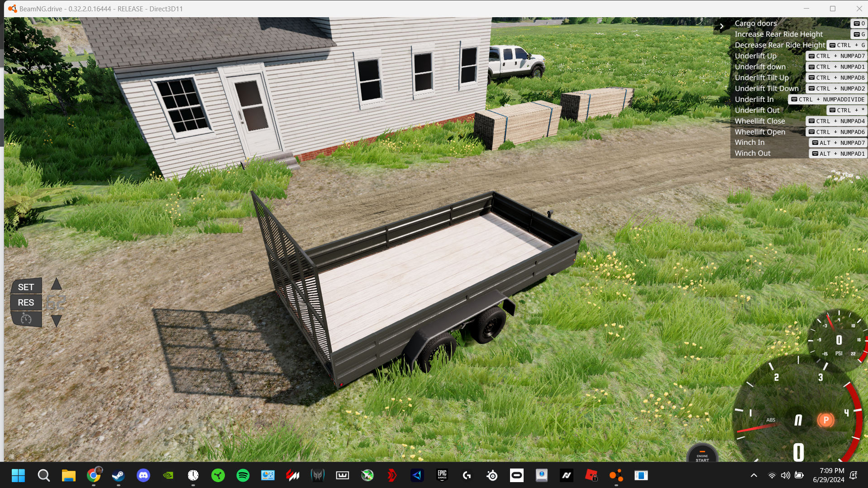Open NVIDIA app from taskbar
This screenshot has height=488, width=868.
pos(168,475)
